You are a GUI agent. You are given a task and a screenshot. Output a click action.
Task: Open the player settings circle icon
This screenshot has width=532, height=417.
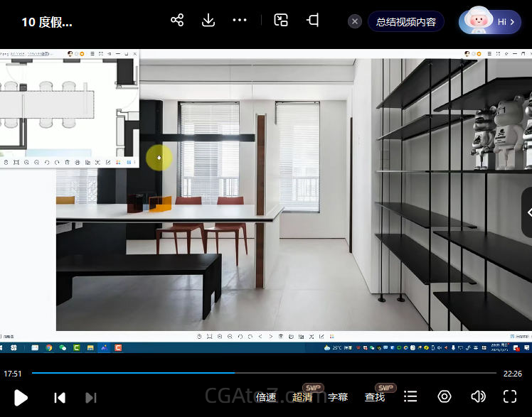tap(445, 396)
